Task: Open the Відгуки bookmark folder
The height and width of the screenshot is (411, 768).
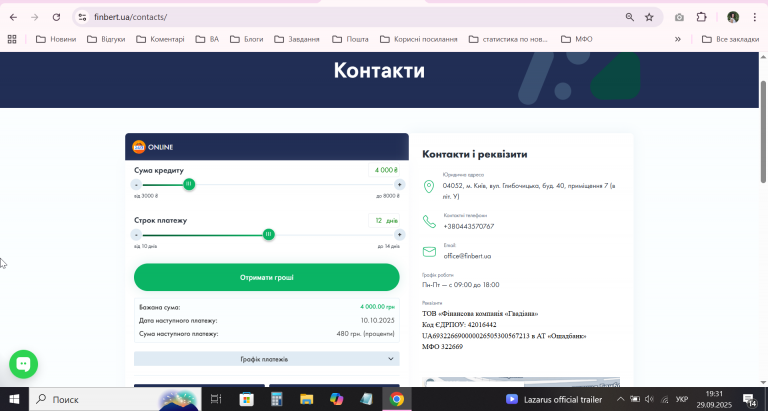Action: pos(106,39)
